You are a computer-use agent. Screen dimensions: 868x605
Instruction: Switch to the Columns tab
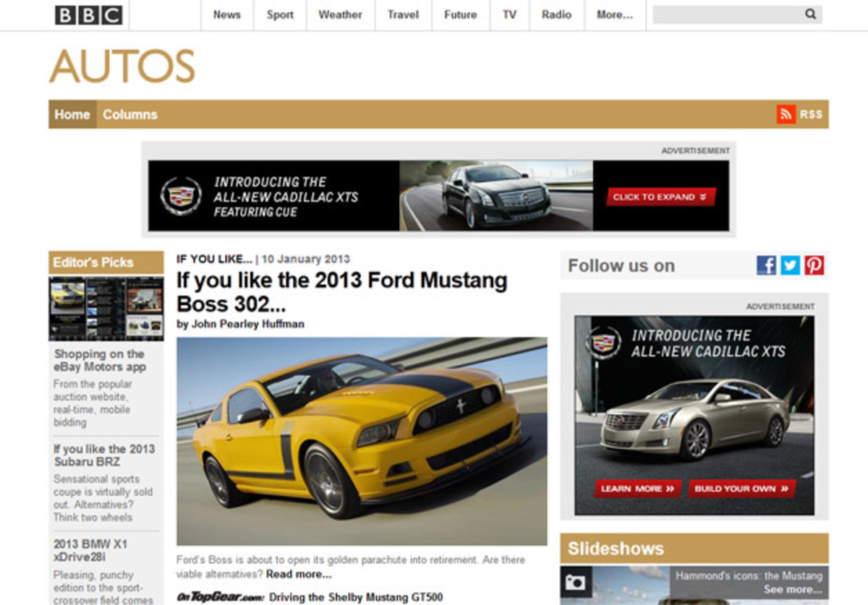[x=130, y=113]
